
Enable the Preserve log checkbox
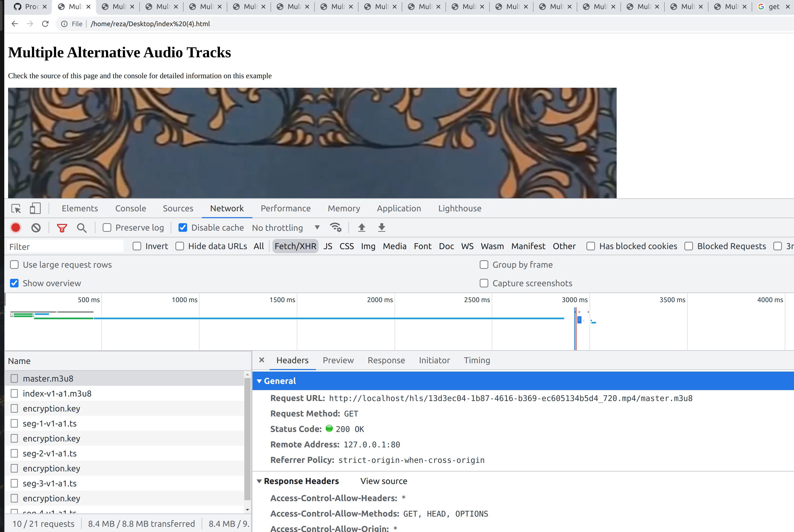(107, 228)
